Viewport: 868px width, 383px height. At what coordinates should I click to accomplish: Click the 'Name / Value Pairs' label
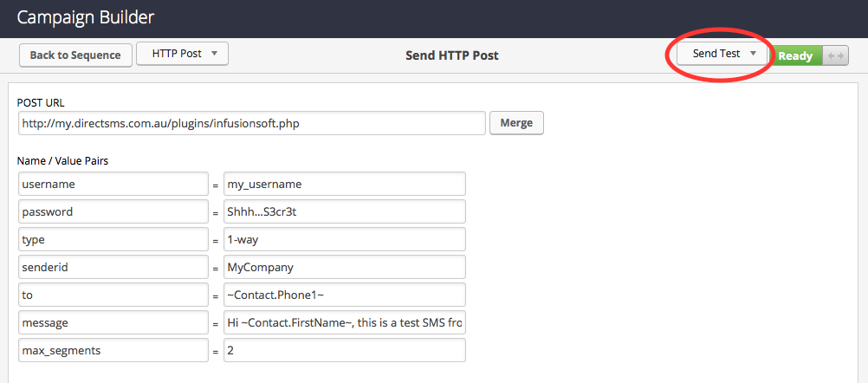pos(62,161)
